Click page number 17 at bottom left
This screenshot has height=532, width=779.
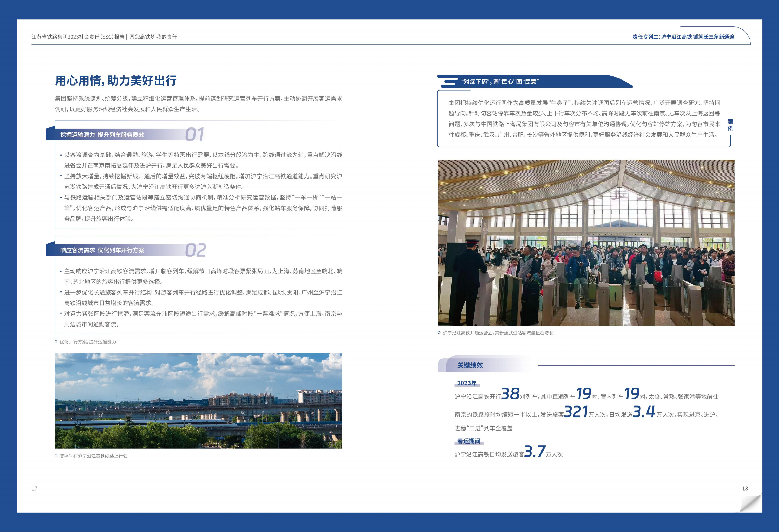pos(34,488)
